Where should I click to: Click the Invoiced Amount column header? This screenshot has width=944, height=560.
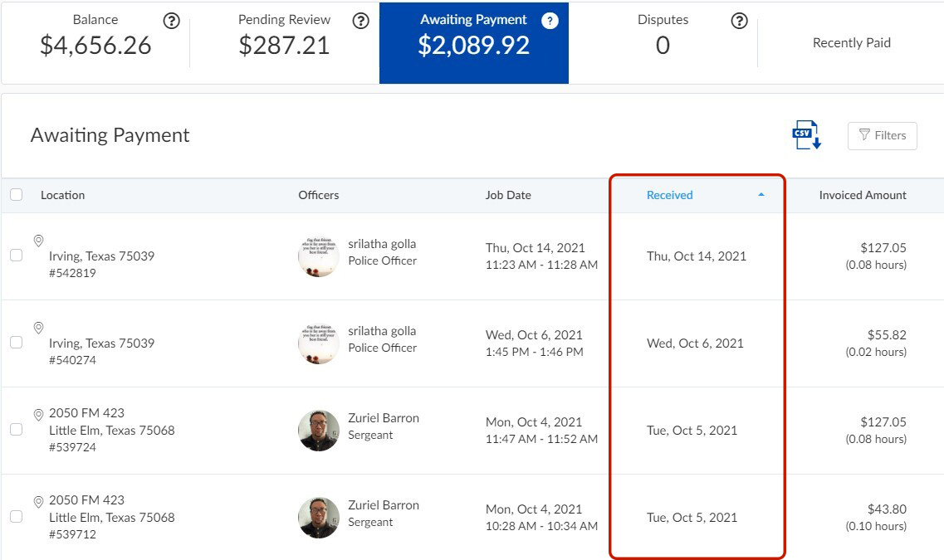[x=863, y=195]
